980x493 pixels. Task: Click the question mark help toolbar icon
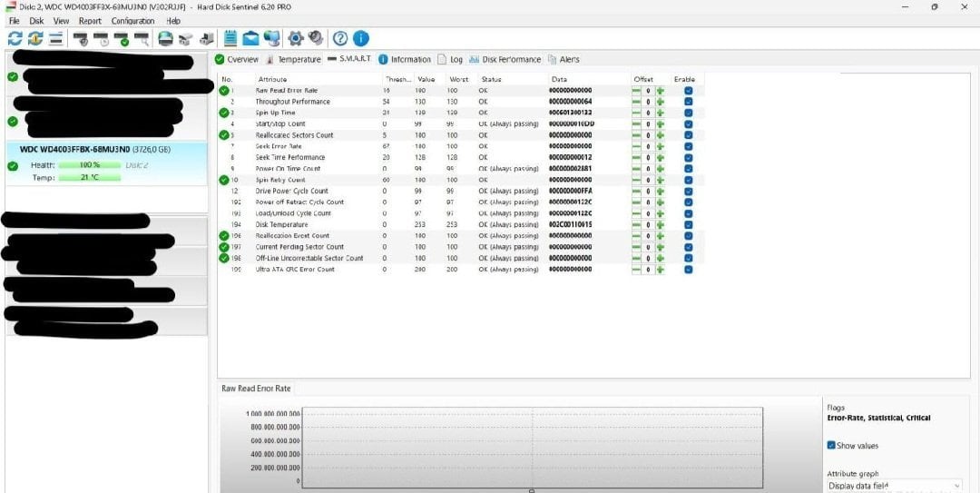(339, 39)
